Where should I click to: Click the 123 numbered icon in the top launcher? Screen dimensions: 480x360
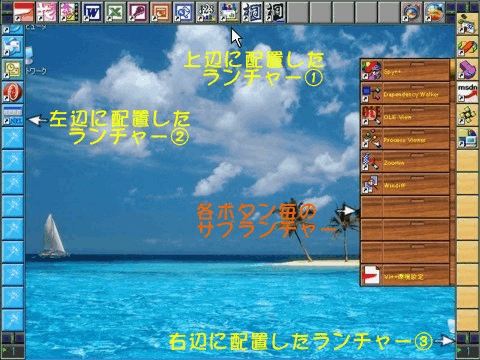pyautogui.click(x=206, y=12)
